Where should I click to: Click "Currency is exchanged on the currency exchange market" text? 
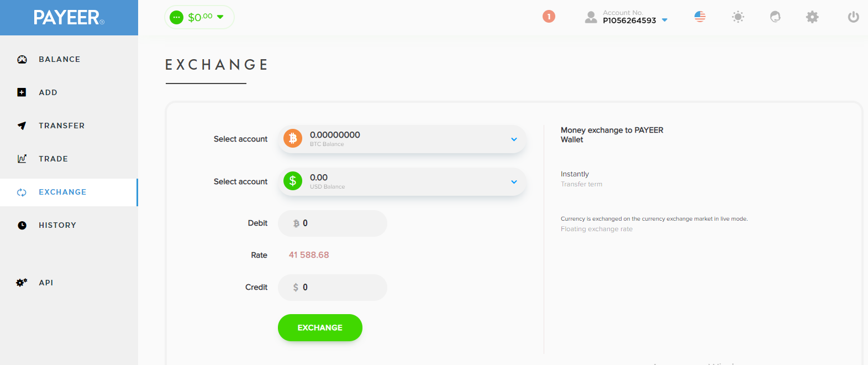coord(654,219)
